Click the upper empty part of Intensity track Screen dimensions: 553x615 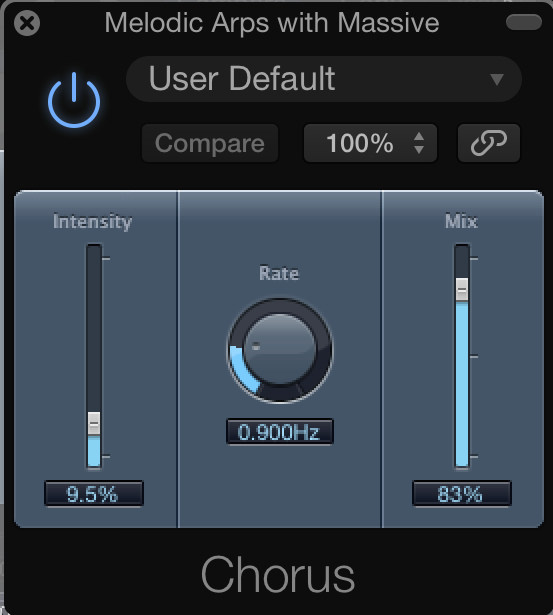[x=94, y=328]
